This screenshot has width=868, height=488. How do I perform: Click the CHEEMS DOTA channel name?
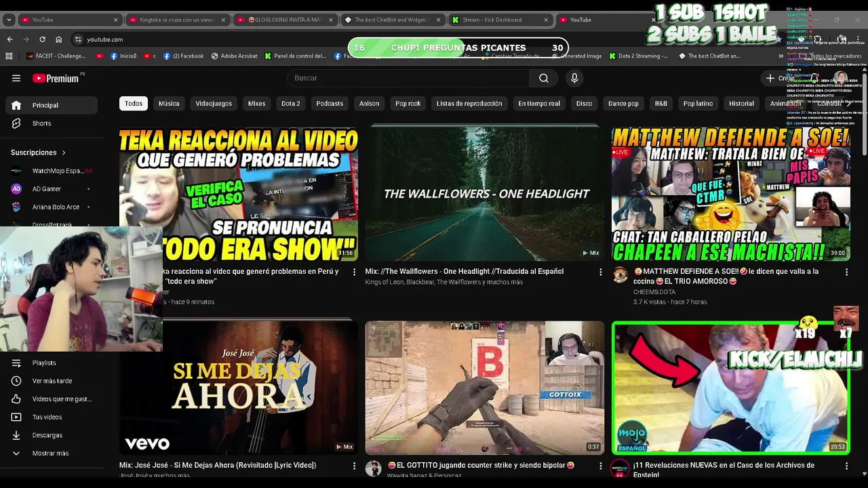654,292
